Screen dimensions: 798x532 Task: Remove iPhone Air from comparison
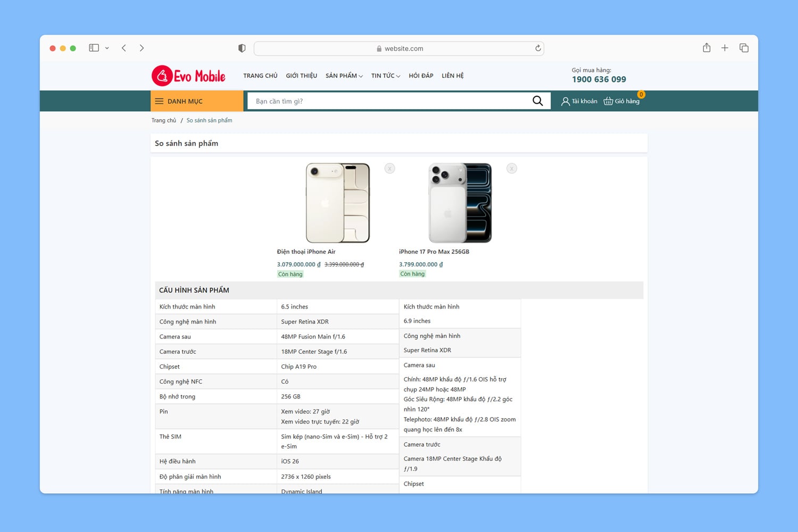[x=389, y=169]
